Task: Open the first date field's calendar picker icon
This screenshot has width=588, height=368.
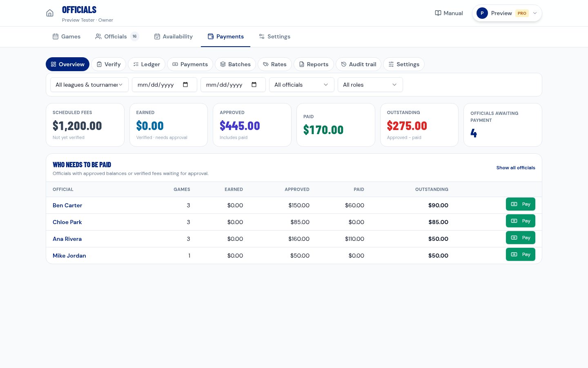Action: 185,85
